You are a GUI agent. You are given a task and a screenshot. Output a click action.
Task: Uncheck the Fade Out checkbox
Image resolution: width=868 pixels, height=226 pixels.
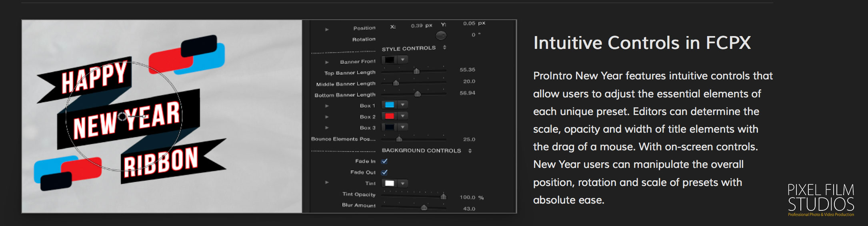coord(384,172)
